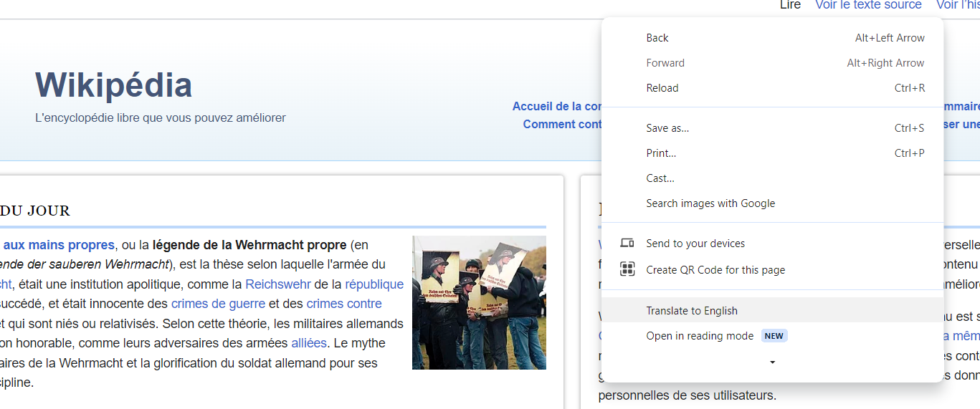Image resolution: width=980 pixels, height=409 pixels.
Task: Open Accueil de la communauté link
Action: pos(557,107)
